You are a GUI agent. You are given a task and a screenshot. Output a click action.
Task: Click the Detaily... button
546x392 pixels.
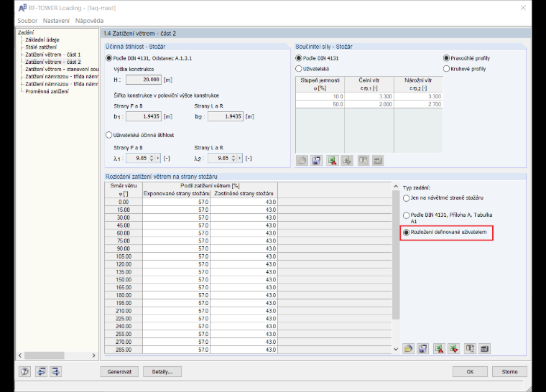click(162, 372)
